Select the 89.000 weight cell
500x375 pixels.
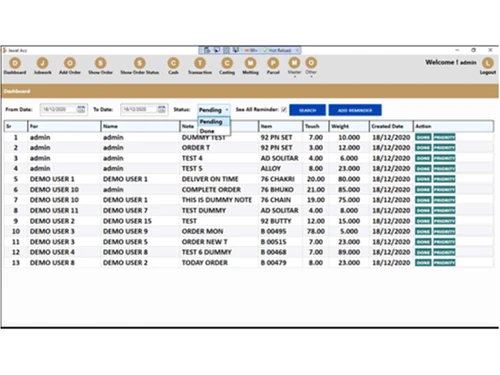[x=349, y=252]
